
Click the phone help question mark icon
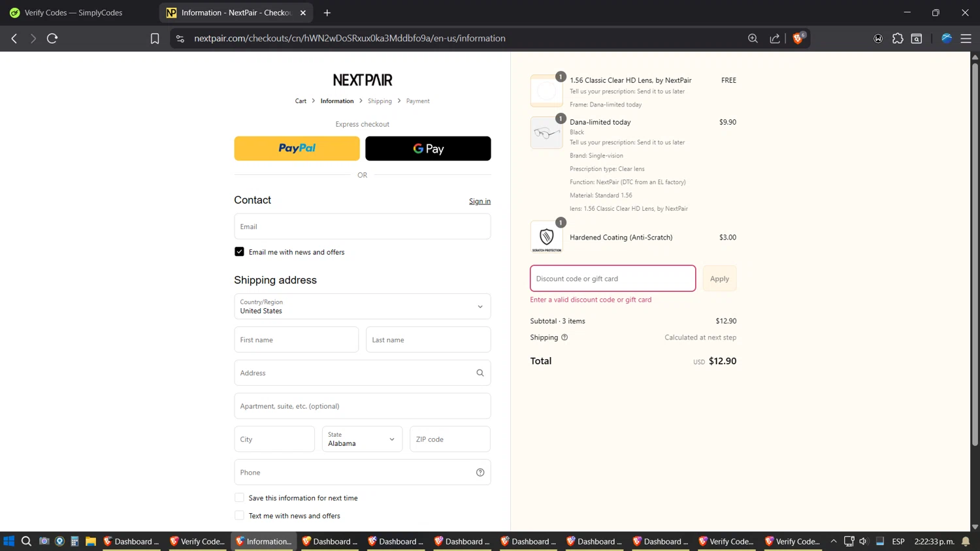(480, 473)
